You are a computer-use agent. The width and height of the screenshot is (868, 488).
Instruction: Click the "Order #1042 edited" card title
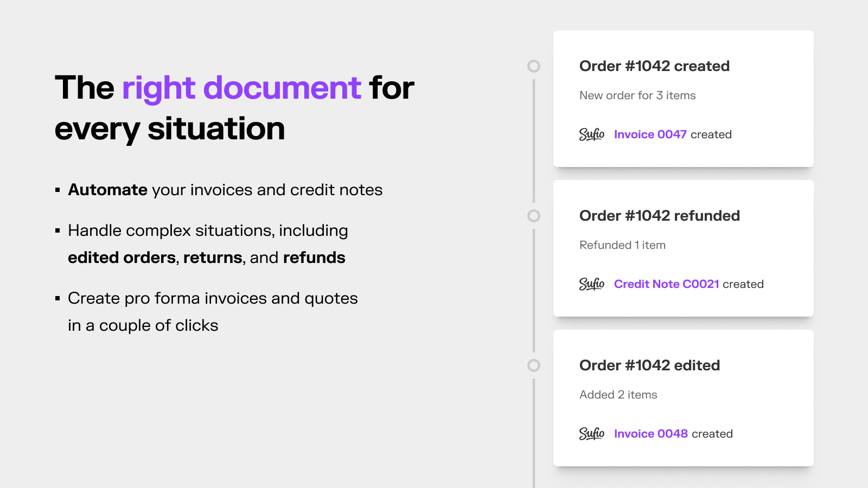click(x=649, y=365)
